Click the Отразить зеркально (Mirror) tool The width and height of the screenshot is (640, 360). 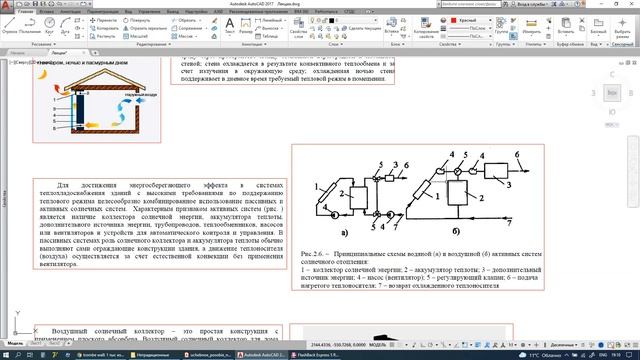(145, 28)
